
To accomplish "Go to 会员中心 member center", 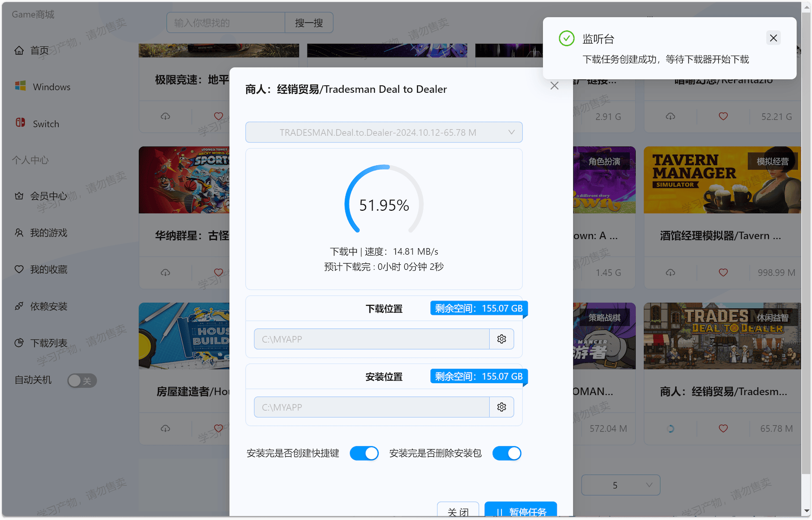I will coord(48,196).
